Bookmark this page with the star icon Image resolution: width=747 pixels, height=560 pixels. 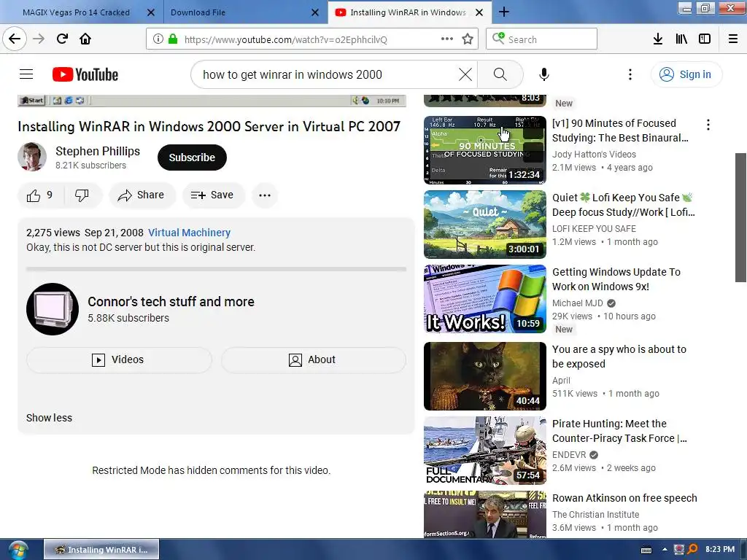tap(468, 39)
